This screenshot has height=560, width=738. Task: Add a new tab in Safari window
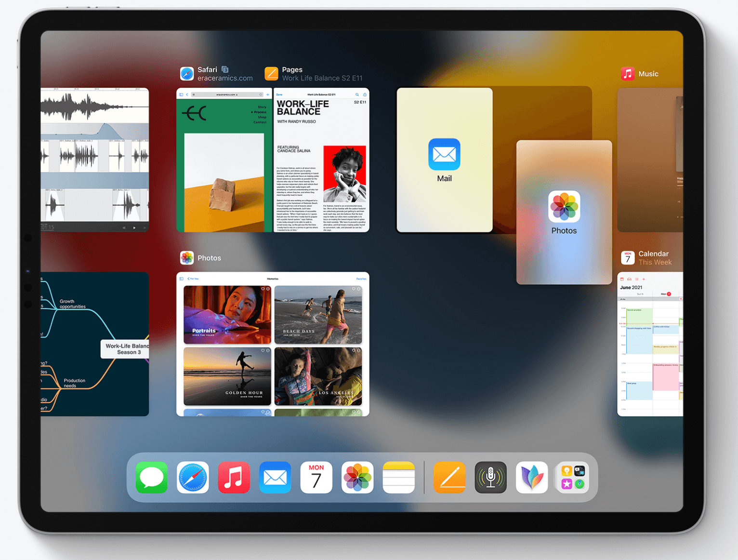point(268,94)
